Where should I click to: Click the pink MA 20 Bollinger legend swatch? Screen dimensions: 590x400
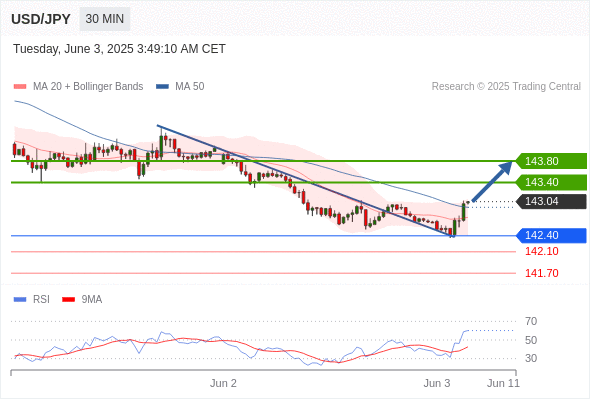click(20, 87)
